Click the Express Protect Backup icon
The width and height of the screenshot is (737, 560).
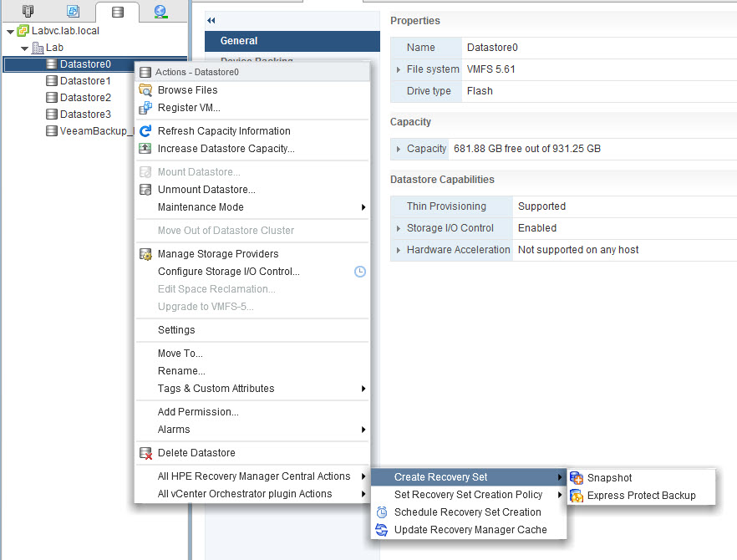coord(577,495)
